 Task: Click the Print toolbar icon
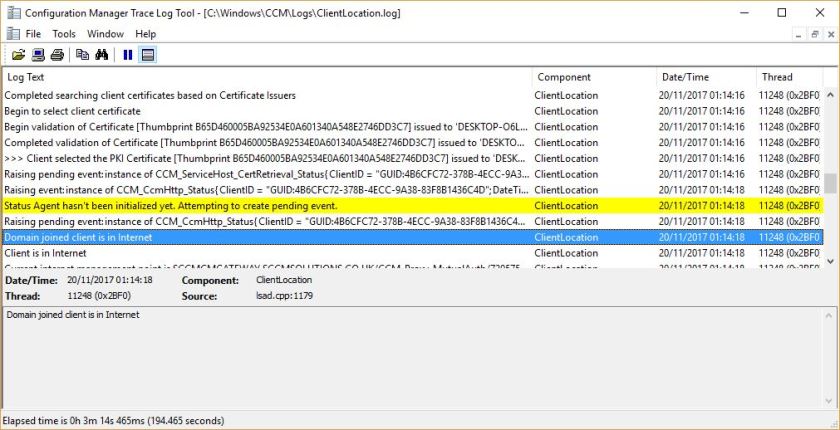point(57,55)
